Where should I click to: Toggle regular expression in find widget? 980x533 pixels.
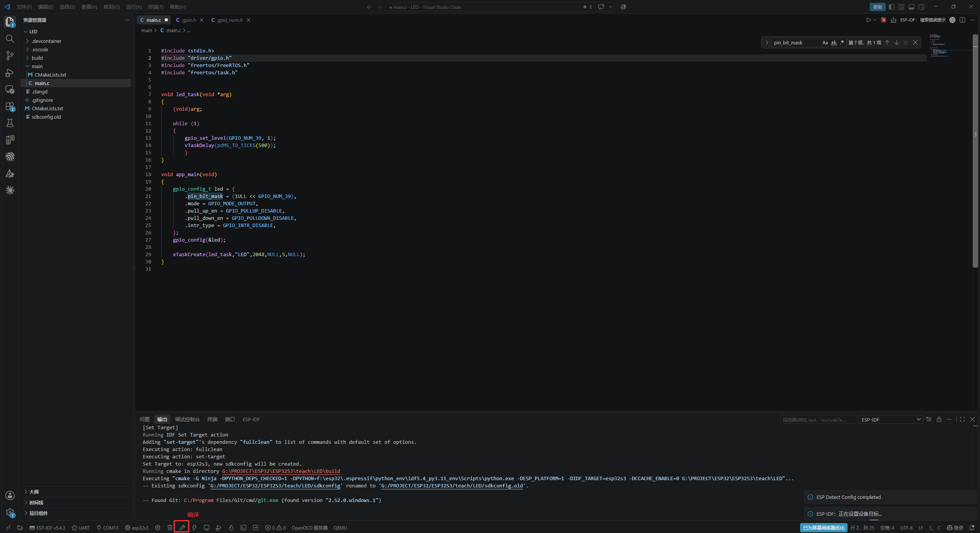841,43
